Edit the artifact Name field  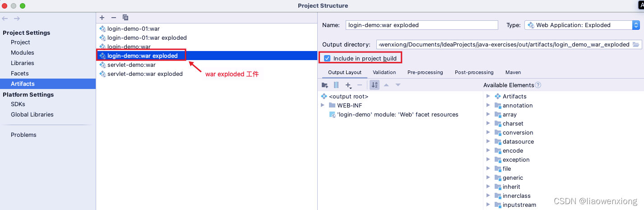click(422, 25)
